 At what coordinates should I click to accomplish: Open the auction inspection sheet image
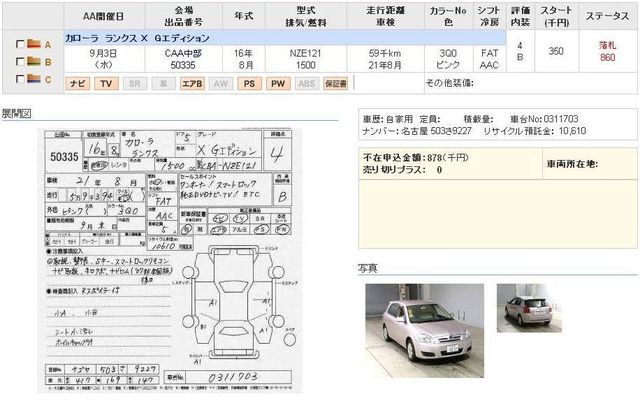(x=170, y=261)
